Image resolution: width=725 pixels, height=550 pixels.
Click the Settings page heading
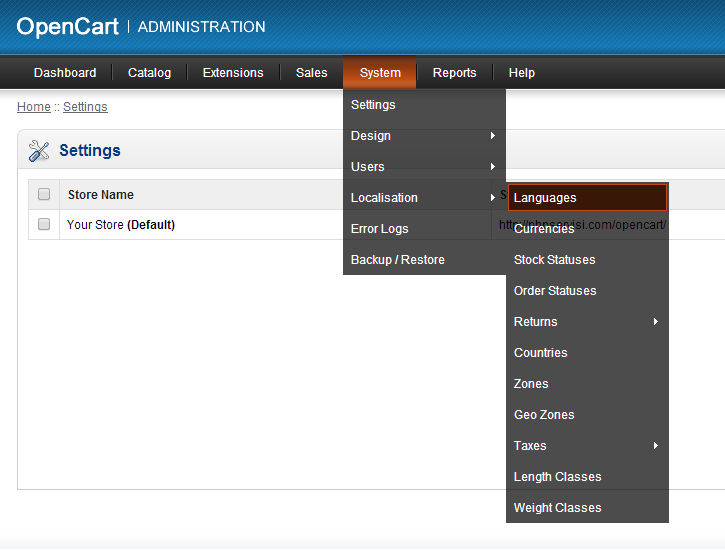[x=90, y=151]
